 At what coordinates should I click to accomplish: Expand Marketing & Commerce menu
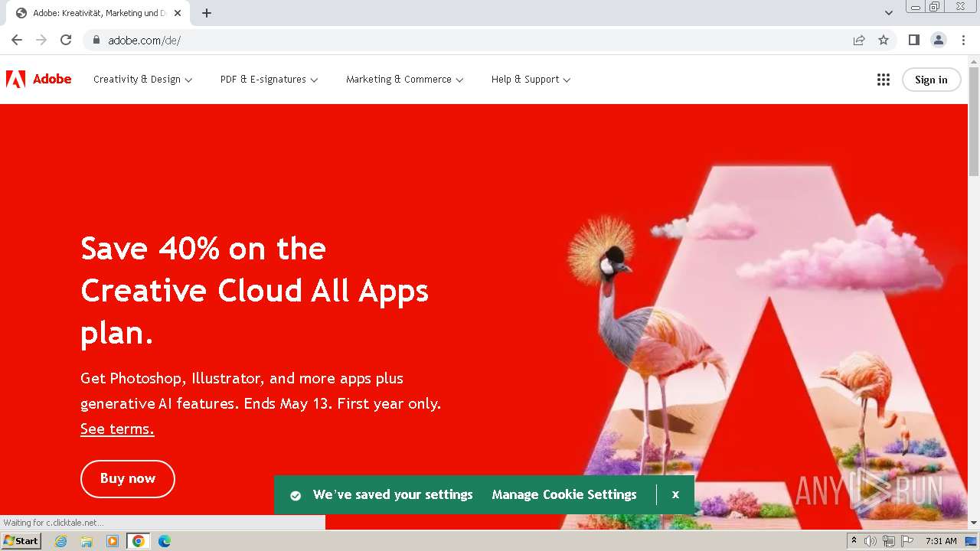click(x=404, y=80)
